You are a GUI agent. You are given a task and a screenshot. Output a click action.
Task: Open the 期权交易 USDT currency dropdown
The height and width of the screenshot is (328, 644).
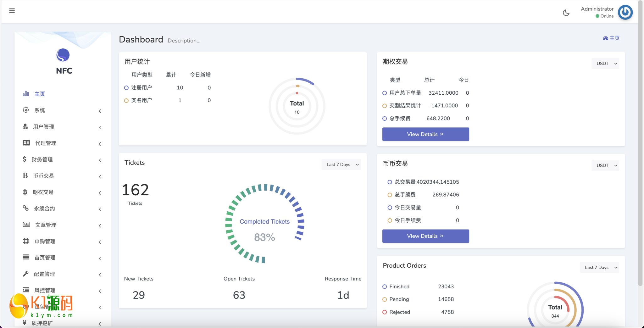[605, 64]
